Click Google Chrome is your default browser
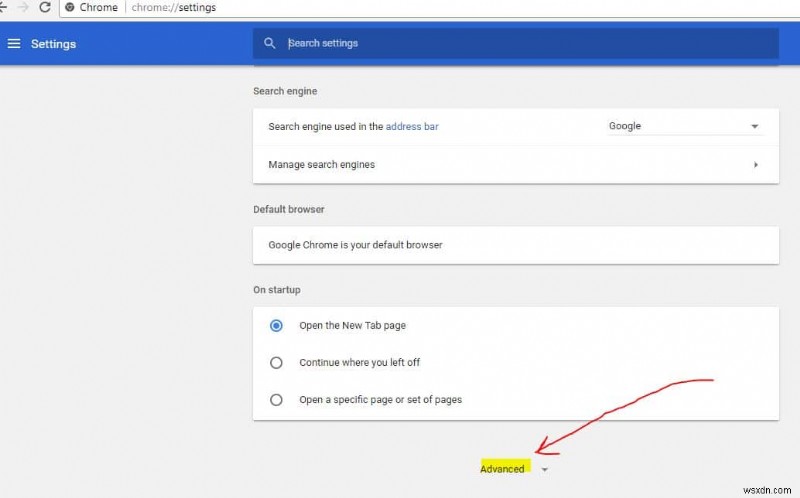The image size is (800, 498). click(356, 245)
